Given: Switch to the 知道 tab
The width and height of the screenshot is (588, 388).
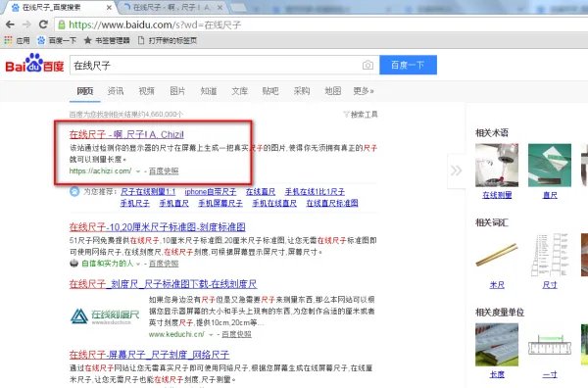Looking at the screenshot, I should tap(209, 91).
